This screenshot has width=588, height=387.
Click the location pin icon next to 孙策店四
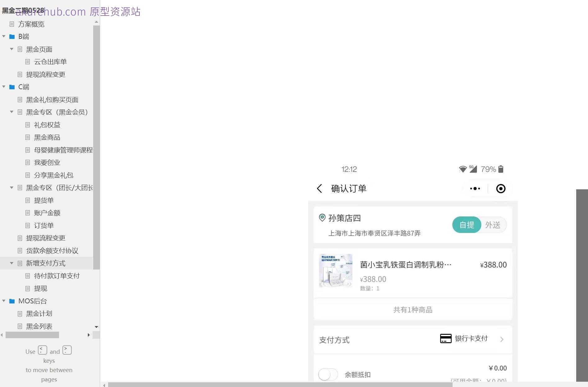click(x=322, y=218)
